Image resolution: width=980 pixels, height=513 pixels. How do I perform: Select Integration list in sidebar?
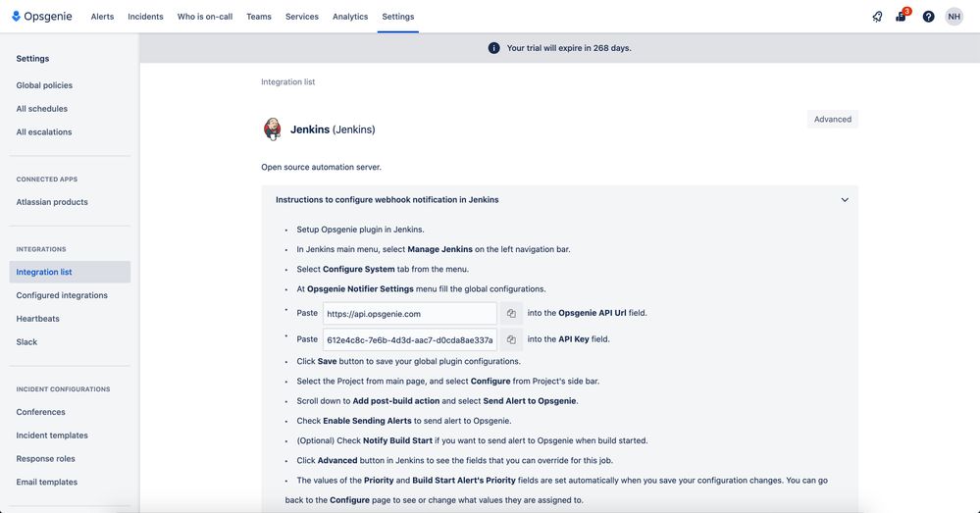[x=70, y=272]
